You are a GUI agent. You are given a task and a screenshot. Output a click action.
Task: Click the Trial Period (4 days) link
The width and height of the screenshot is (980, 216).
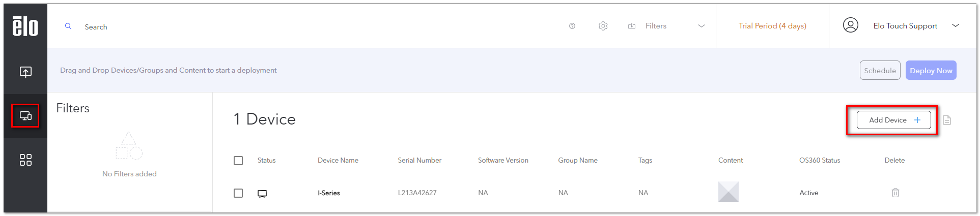tap(772, 26)
